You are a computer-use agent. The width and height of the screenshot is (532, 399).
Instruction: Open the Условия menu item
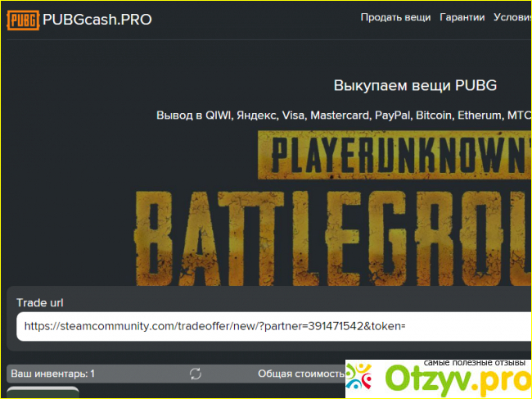pos(512,17)
